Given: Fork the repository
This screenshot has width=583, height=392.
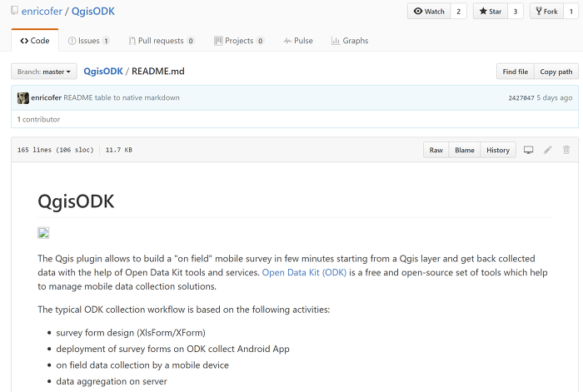Looking at the screenshot, I should (x=546, y=11).
